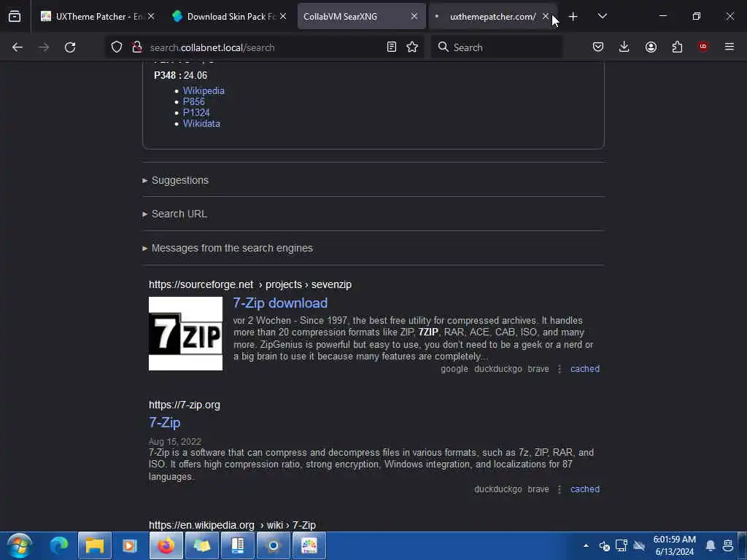Go back to the previous page
Image resolution: width=747 pixels, height=560 pixels.
point(18,47)
